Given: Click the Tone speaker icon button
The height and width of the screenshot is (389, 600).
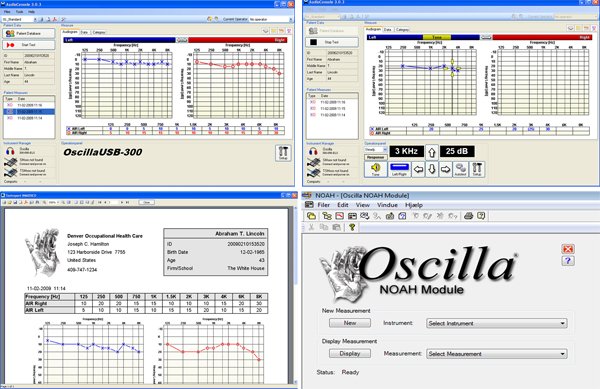Looking at the screenshot, I should [x=375, y=169].
